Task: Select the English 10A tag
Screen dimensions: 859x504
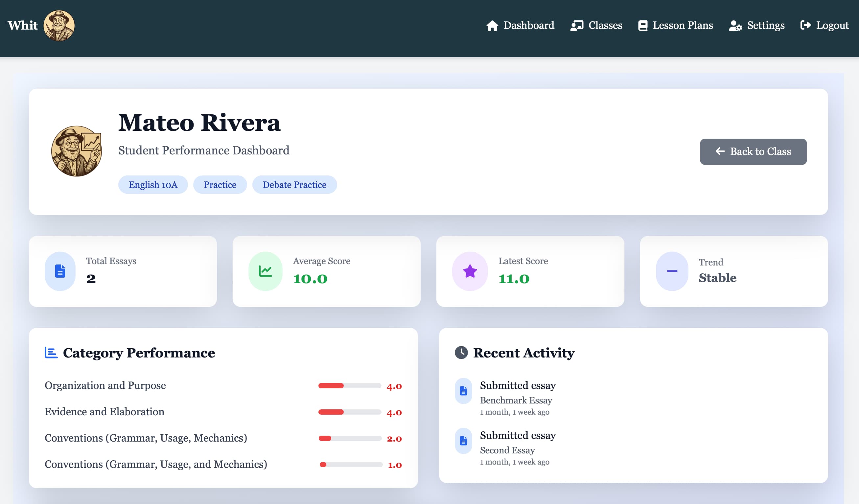Action: pyautogui.click(x=153, y=184)
